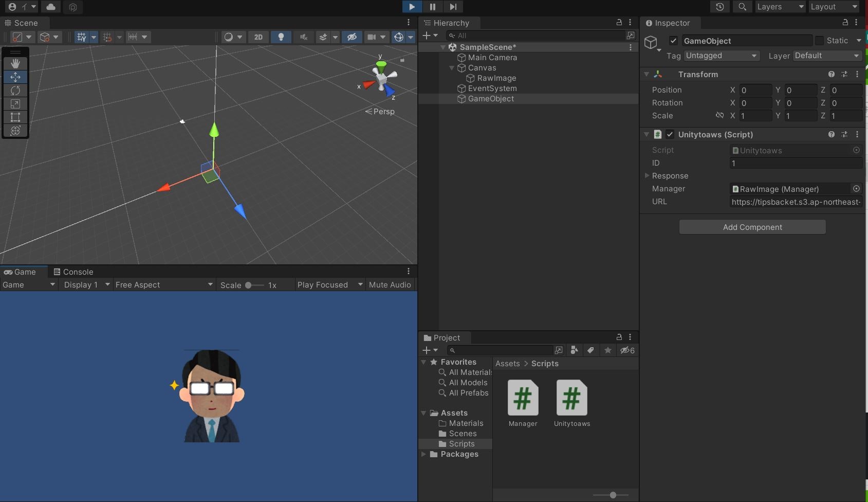Open the Scene camera settings icon
The image size is (868, 502).
tap(372, 37)
